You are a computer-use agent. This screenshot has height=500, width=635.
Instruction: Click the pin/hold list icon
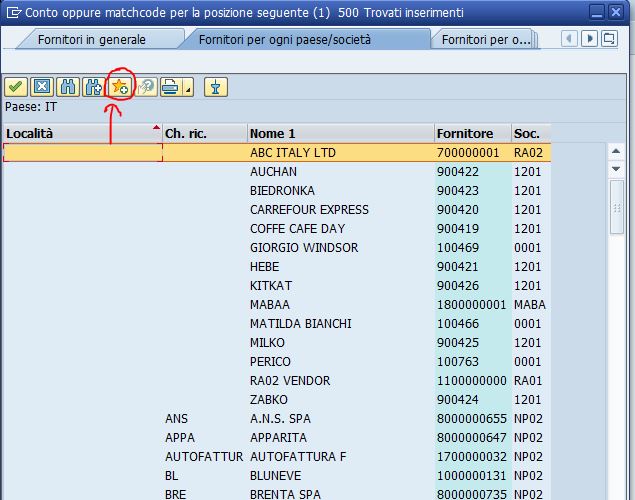click(216, 87)
